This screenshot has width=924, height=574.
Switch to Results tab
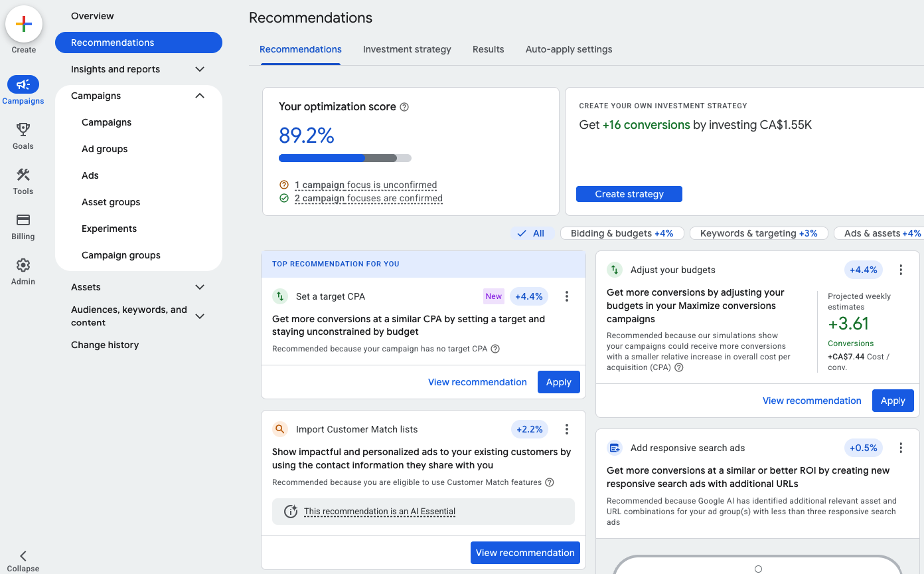[489, 49]
